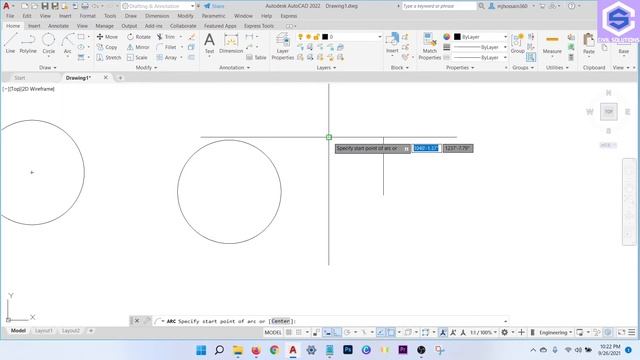Switch to the Express Tools ribbon tab

pyautogui.click(x=259, y=26)
